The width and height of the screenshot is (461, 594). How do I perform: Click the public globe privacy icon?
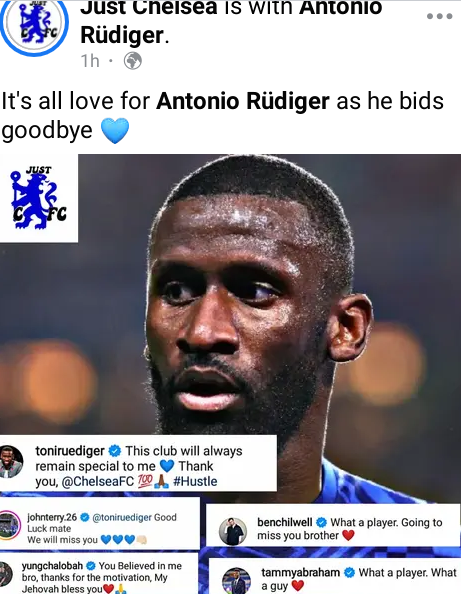[x=133, y=61]
